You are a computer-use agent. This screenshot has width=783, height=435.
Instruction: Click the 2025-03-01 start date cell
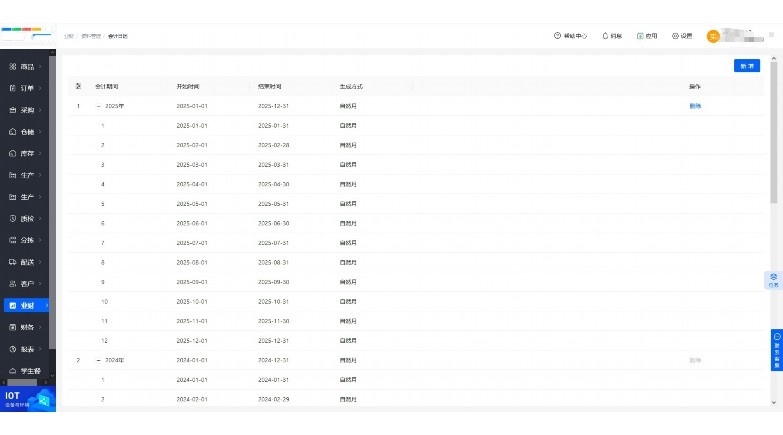[192, 165]
